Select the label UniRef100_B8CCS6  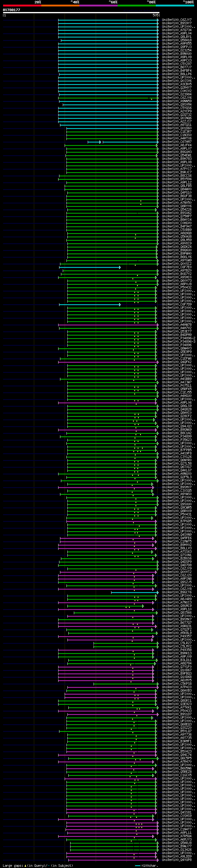(177, 176)
